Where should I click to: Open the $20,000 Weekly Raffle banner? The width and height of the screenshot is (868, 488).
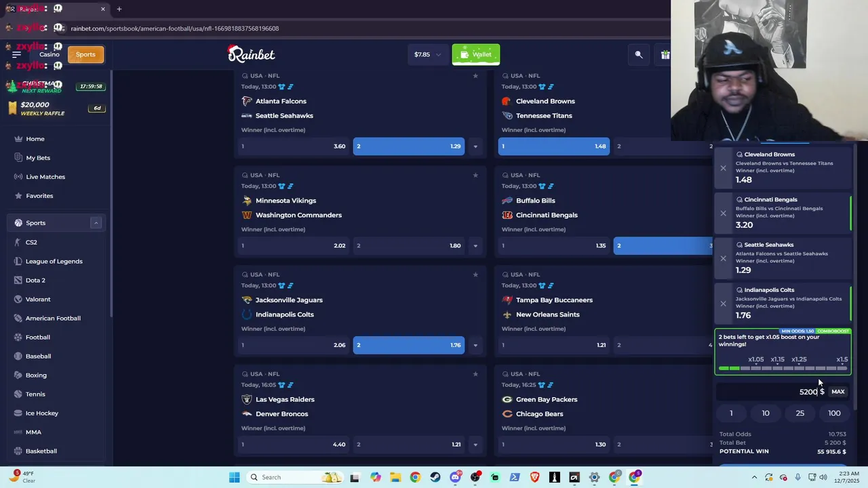coord(56,108)
